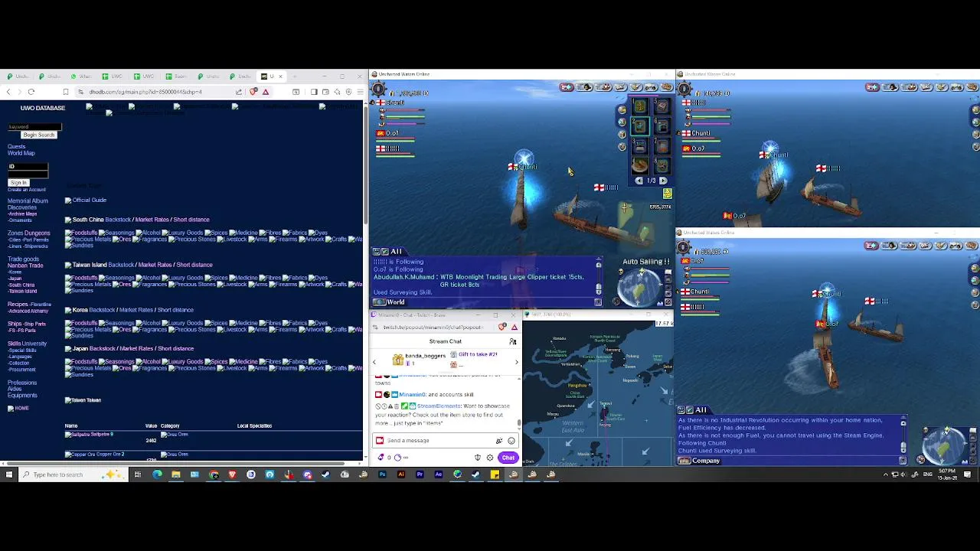Open the community users icon in Stream Chat
The image size is (980, 551).
[513, 341]
